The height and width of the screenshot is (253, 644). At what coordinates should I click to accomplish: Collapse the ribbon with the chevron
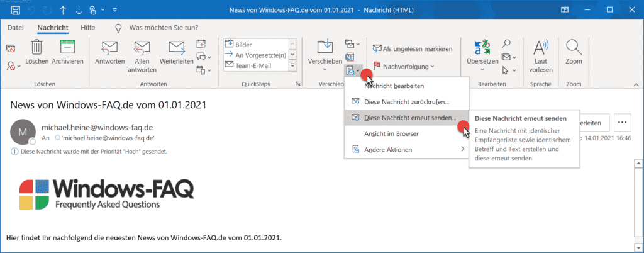pyautogui.click(x=636, y=84)
